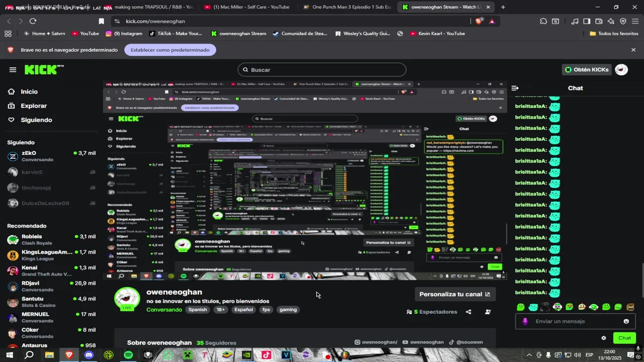Open Brave Wallet icon
The width and height of the screenshot is (644, 362).
point(599,21)
